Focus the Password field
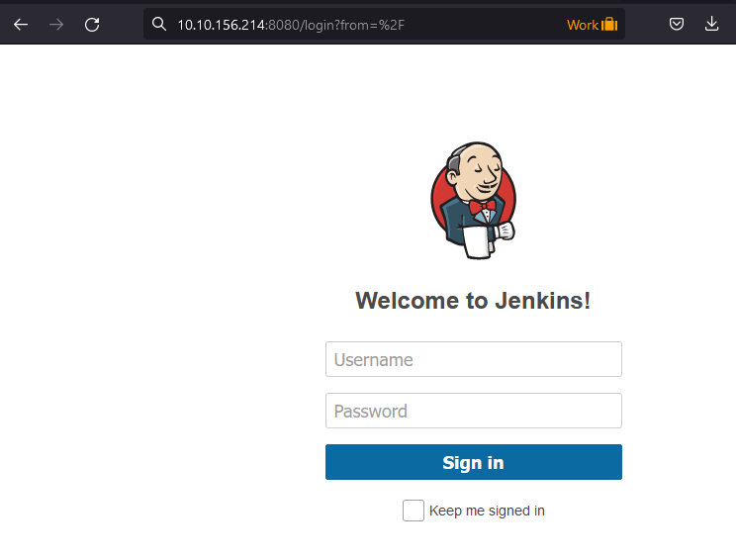Image resolution: width=736 pixels, height=560 pixels. click(x=474, y=411)
